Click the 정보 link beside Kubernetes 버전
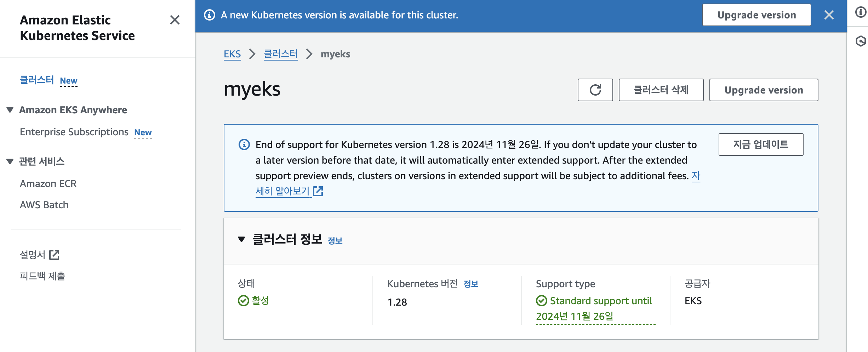The height and width of the screenshot is (352, 868). point(471,284)
